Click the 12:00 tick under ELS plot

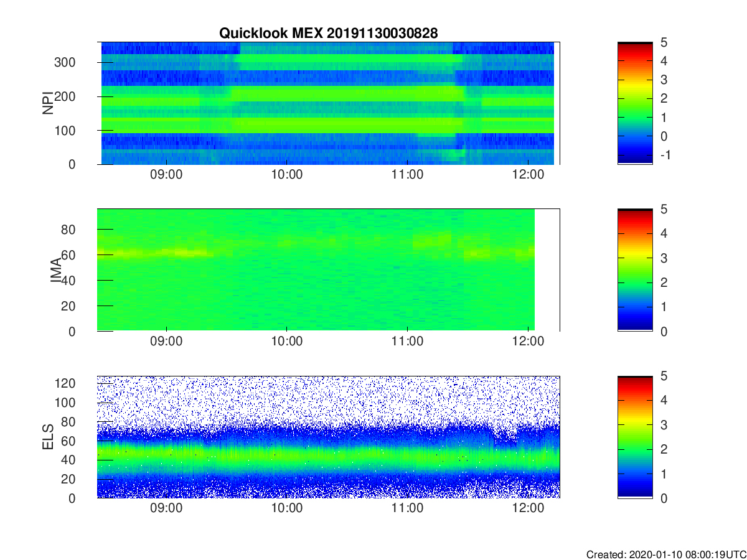527,509
